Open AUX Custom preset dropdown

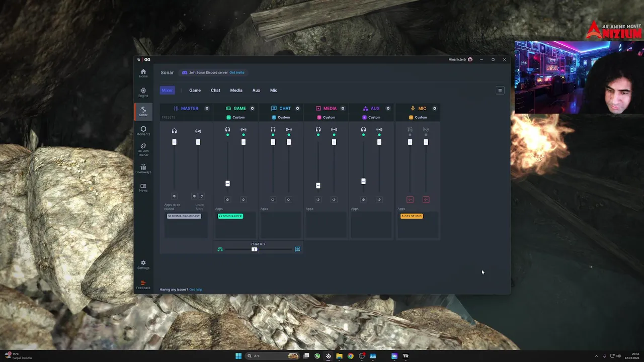(371, 117)
